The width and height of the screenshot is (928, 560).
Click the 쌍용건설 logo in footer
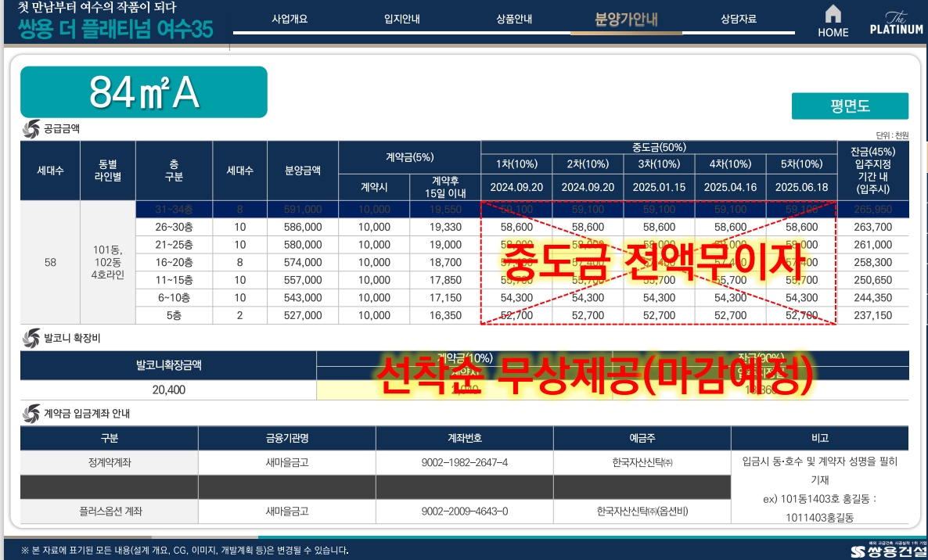[887, 551]
